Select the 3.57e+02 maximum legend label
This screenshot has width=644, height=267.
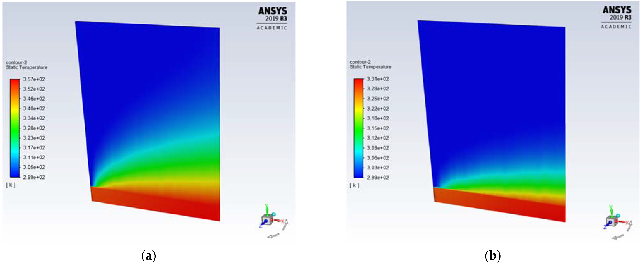click(34, 79)
